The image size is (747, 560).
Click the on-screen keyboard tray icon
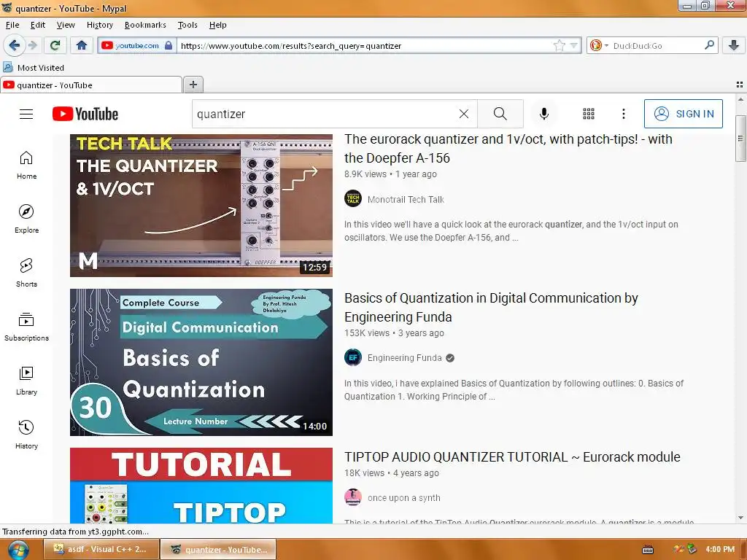click(648, 550)
